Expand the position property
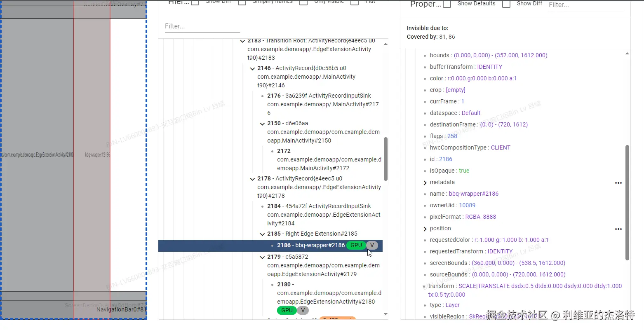Image resolution: width=644 pixels, height=330 pixels. tap(425, 229)
